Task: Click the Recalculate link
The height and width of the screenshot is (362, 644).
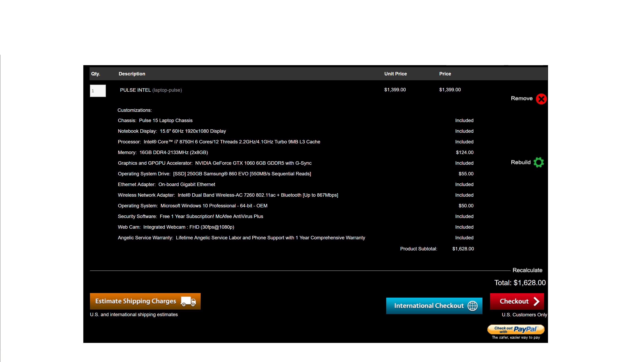Action: click(x=527, y=270)
